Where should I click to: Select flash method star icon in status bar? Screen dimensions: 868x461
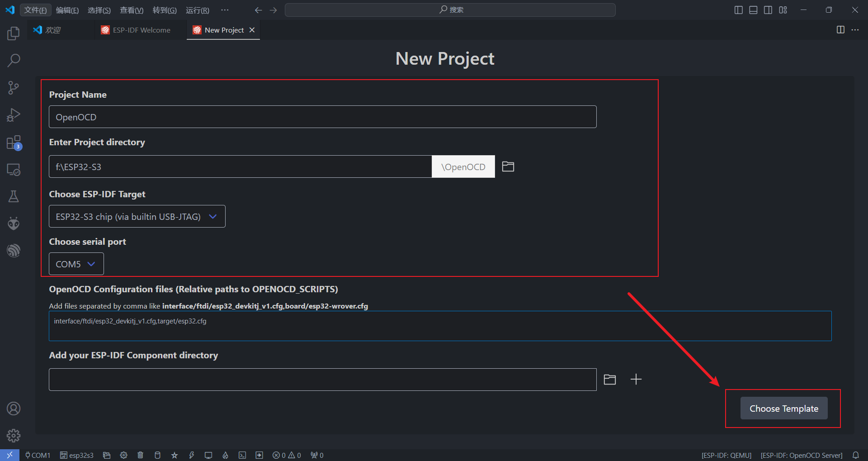(x=175, y=455)
